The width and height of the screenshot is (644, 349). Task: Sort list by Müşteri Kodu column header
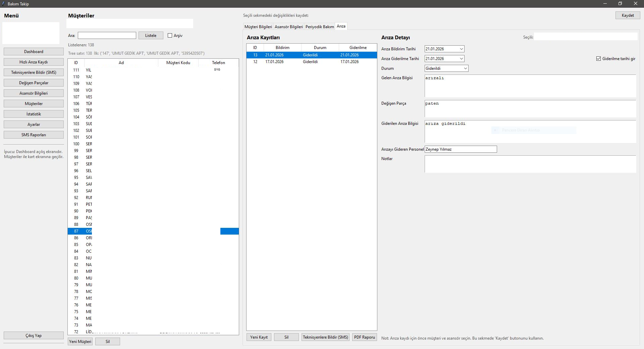[x=178, y=63]
